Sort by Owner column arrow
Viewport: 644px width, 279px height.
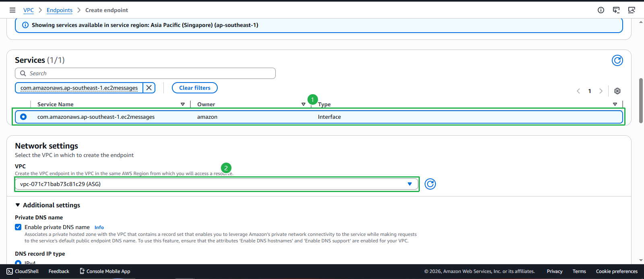pos(303,104)
